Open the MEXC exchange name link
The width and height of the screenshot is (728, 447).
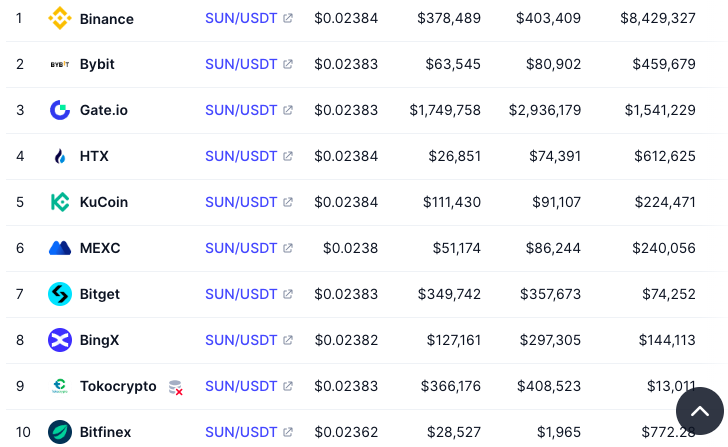[100, 248]
